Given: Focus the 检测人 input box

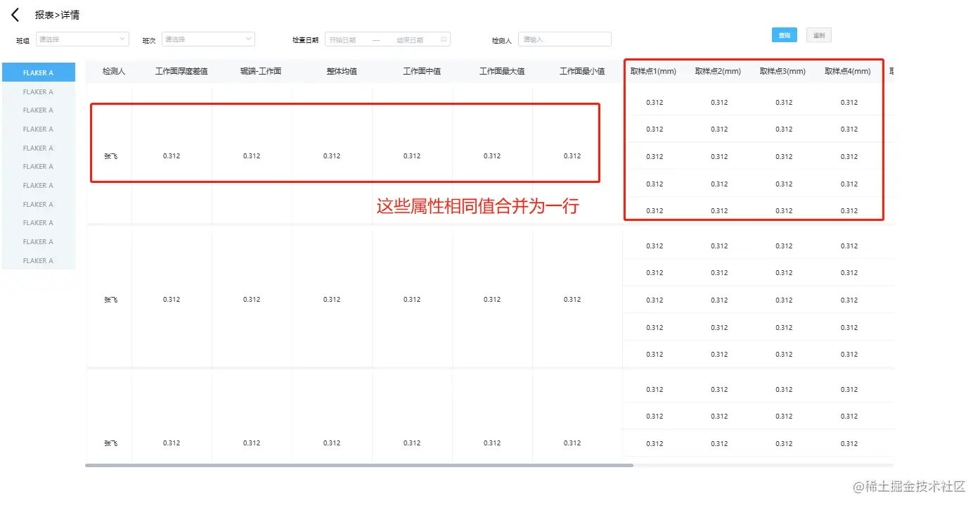Looking at the screenshot, I should coord(565,39).
